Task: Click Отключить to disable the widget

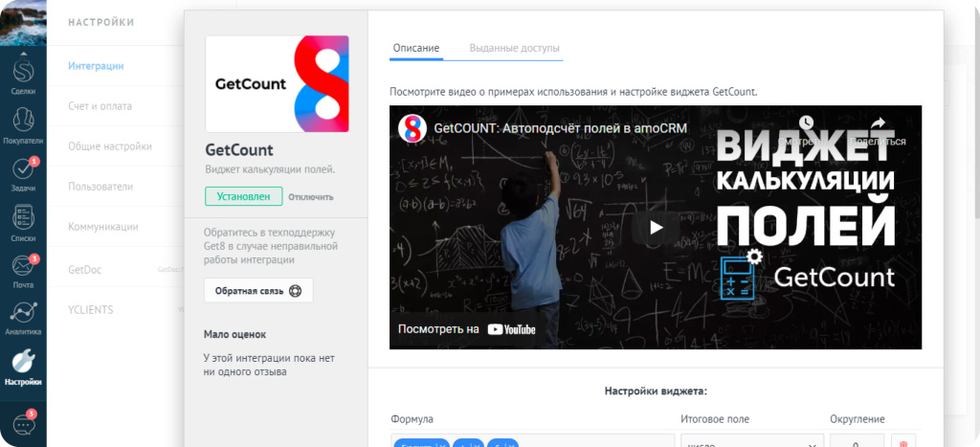Action: click(311, 197)
